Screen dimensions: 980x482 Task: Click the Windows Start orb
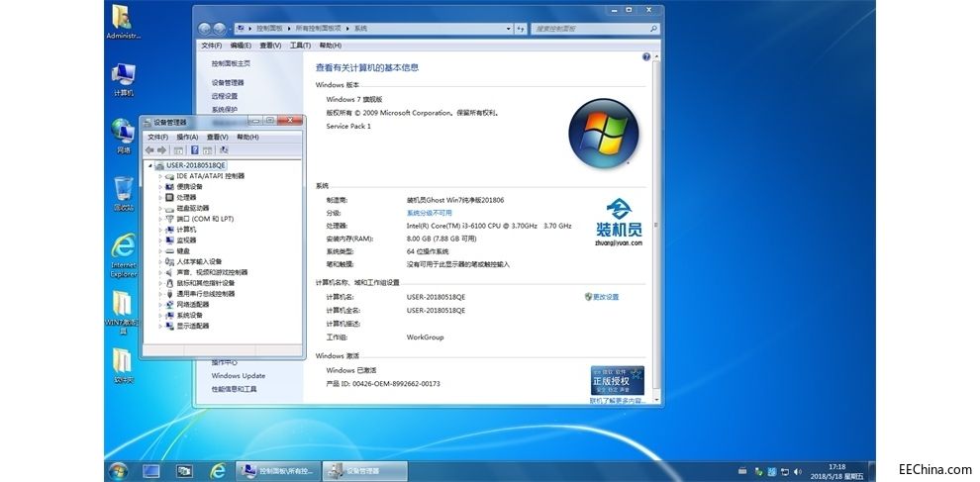pyautogui.click(x=118, y=471)
